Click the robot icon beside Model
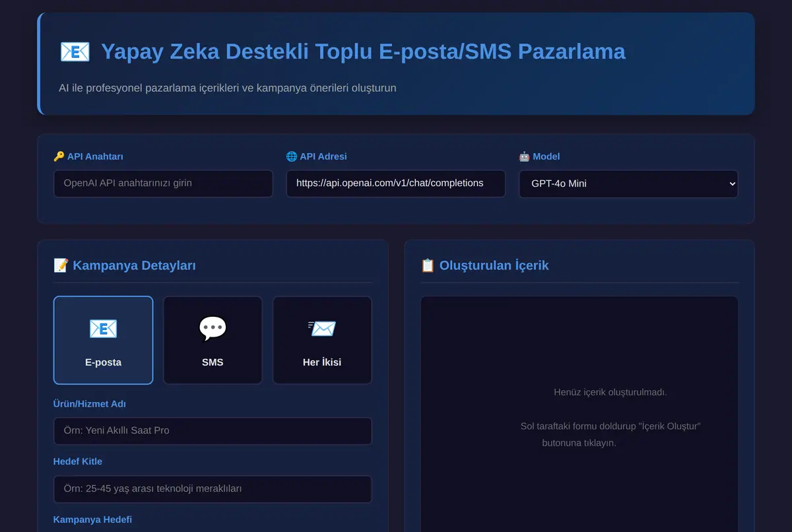 tap(524, 156)
